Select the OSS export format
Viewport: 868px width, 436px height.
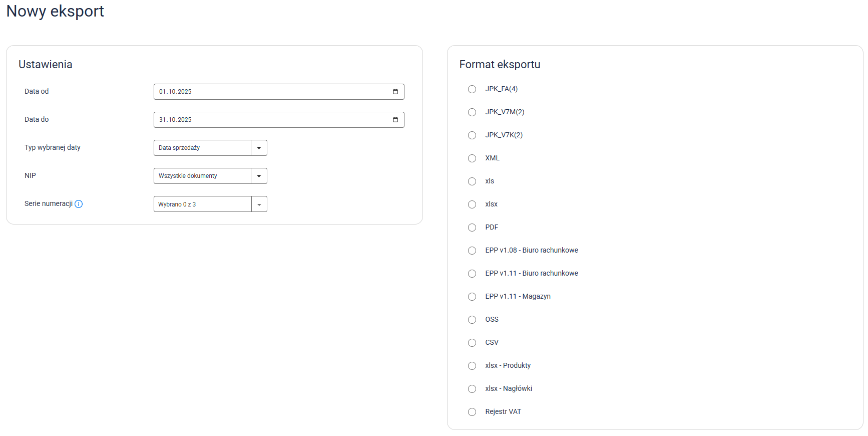[x=472, y=320]
